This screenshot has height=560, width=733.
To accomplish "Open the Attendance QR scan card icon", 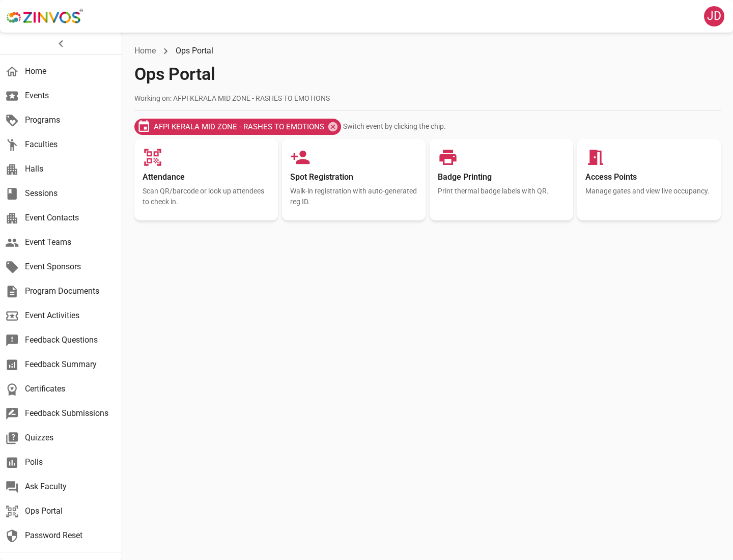I will (153, 157).
